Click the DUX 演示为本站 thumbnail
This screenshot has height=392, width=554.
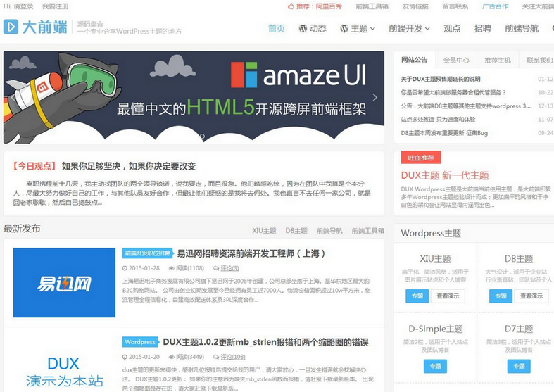pos(64,373)
